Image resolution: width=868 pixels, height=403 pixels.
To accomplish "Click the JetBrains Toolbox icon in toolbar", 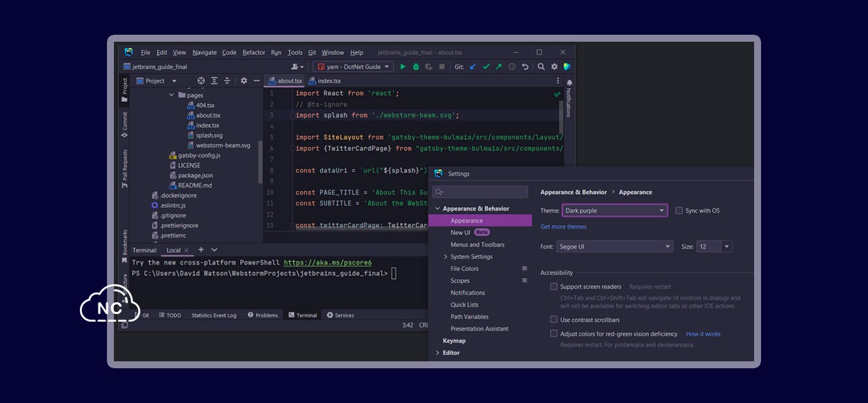I will pos(567,67).
